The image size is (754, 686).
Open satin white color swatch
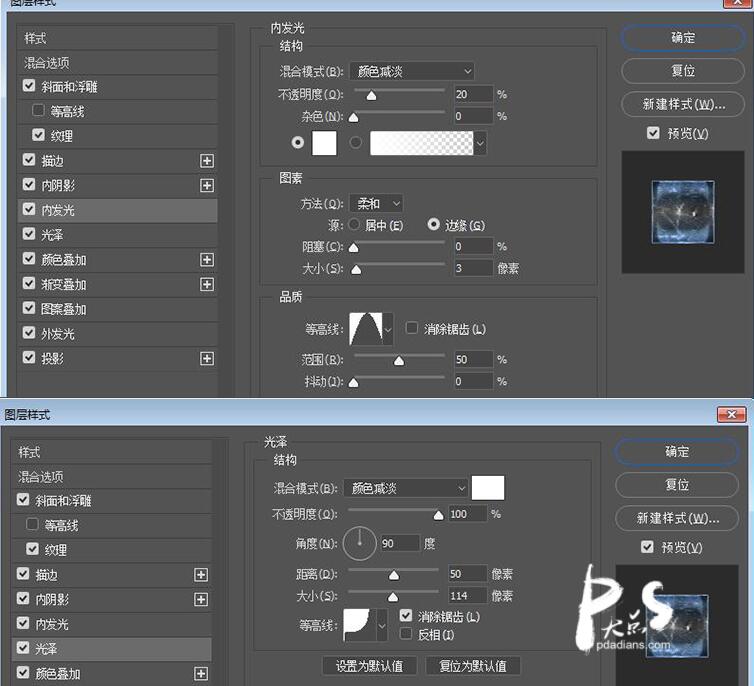488,488
